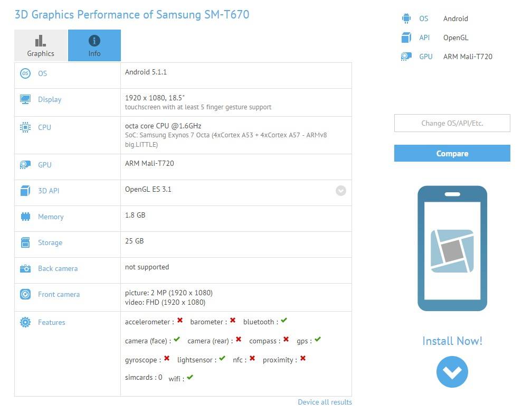The width and height of the screenshot is (532, 412).
Task: Switch to the Graphics tab
Action: 41,45
